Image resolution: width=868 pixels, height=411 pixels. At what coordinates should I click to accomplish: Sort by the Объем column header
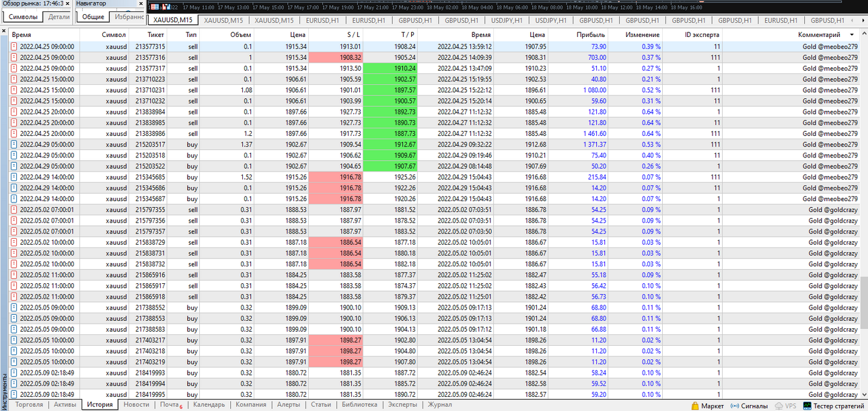click(227, 34)
